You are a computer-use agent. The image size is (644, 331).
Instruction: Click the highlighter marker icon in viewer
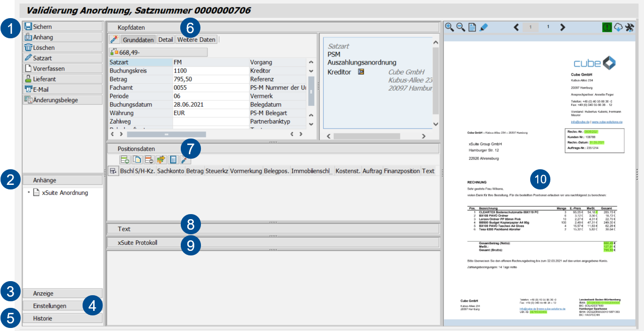pyautogui.click(x=484, y=27)
